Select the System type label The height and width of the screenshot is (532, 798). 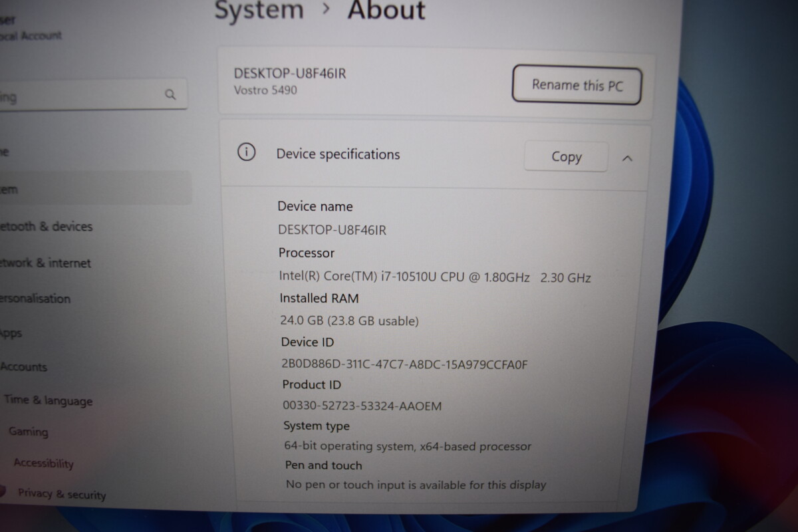point(317,426)
